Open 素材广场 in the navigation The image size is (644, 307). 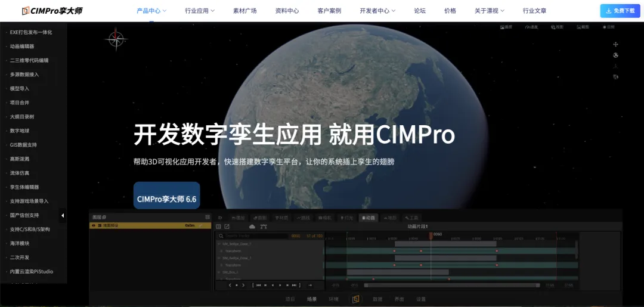pyautogui.click(x=245, y=11)
